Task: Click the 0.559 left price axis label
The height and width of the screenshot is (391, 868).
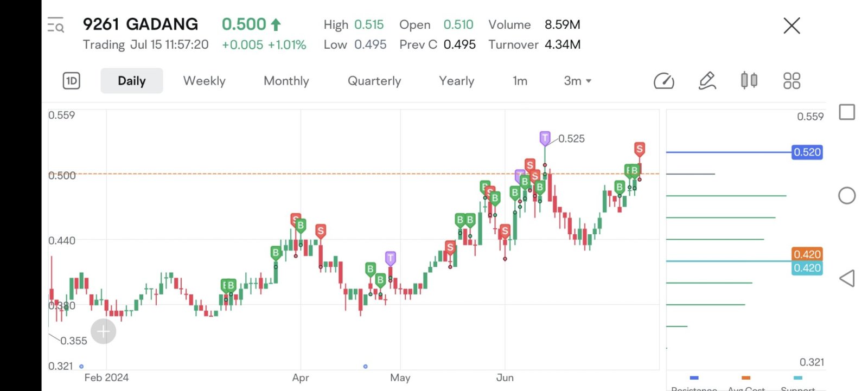Action: pos(62,115)
